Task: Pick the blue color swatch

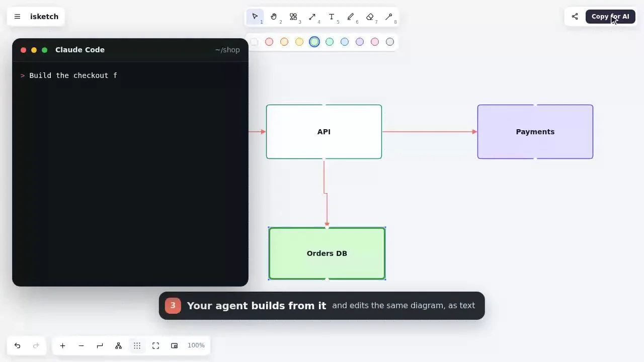Action: 345,42
